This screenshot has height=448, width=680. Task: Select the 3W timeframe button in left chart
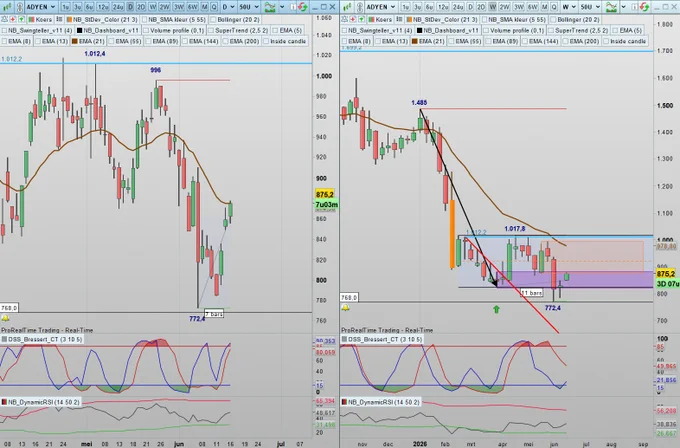(178, 7)
